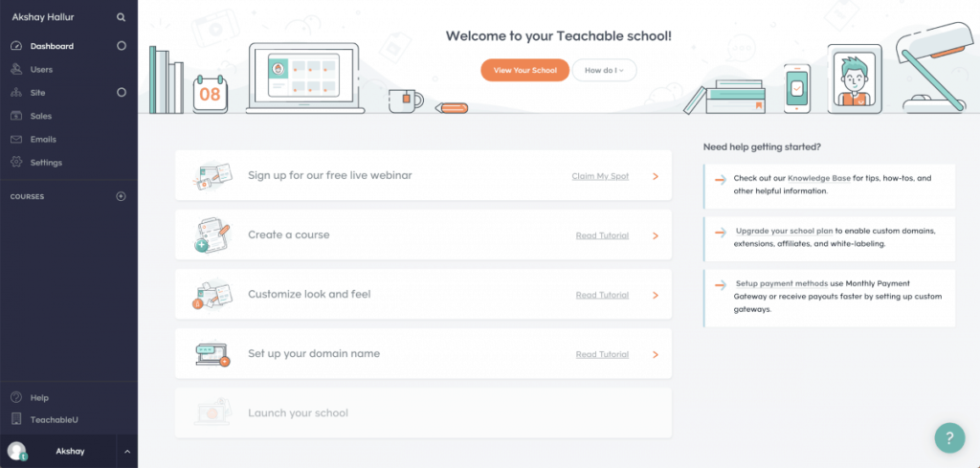The width and height of the screenshot is (980, 468).
Task: Click the Customize look and feel title
Action: (309, 294)
